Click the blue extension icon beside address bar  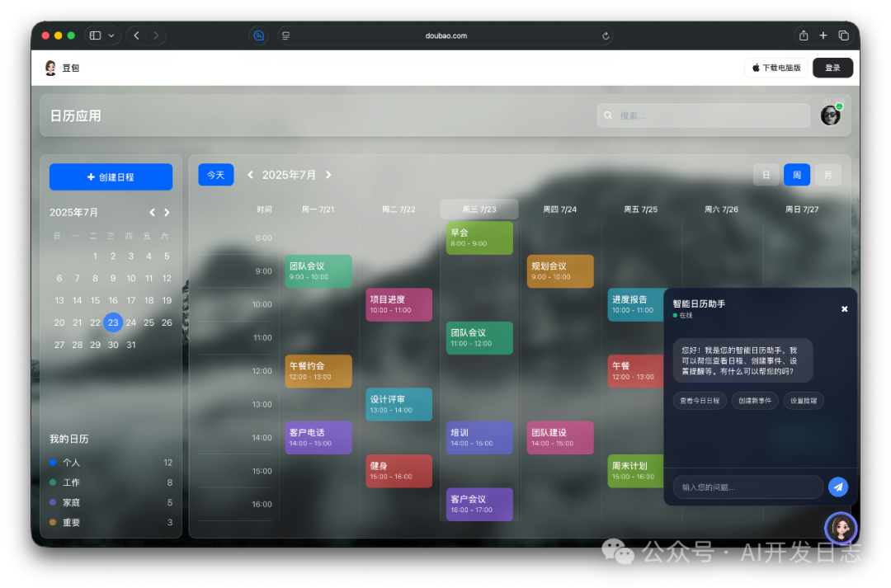pos(258,35)
